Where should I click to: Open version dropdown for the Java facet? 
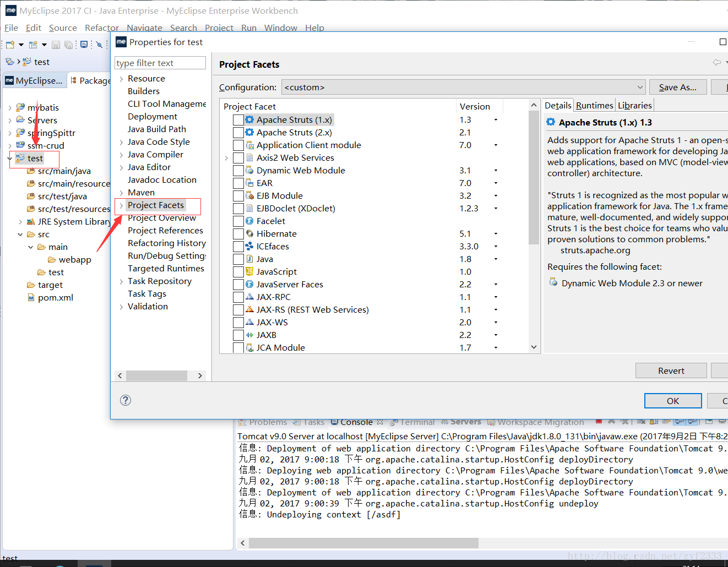[x=496, y=259]
